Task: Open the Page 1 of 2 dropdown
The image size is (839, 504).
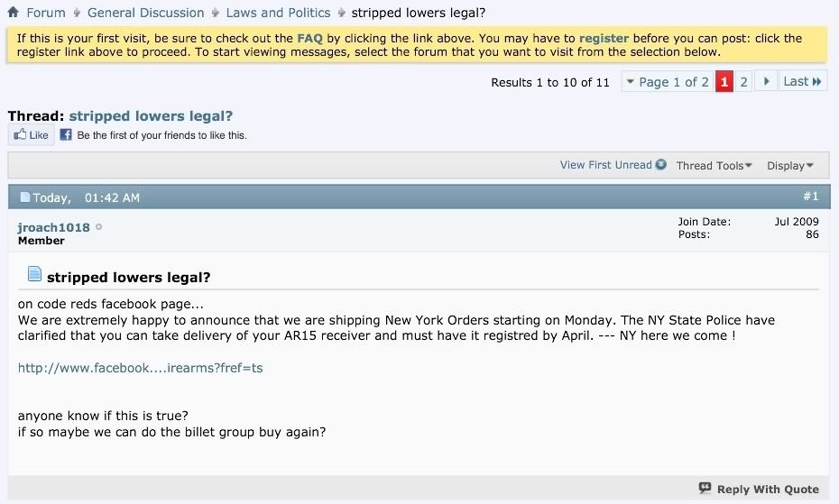Action: (667, 82)
